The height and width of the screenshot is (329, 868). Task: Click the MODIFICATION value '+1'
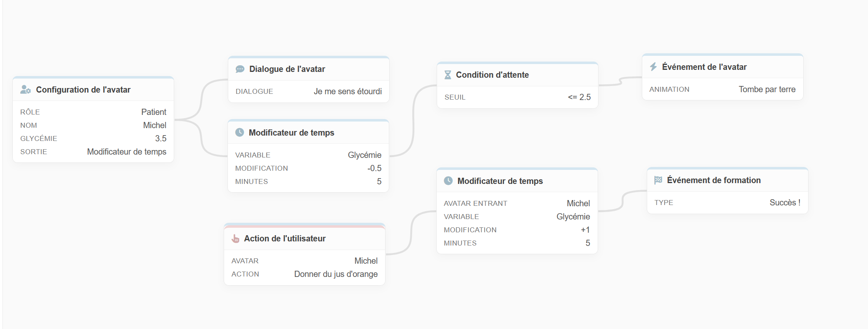585,230
